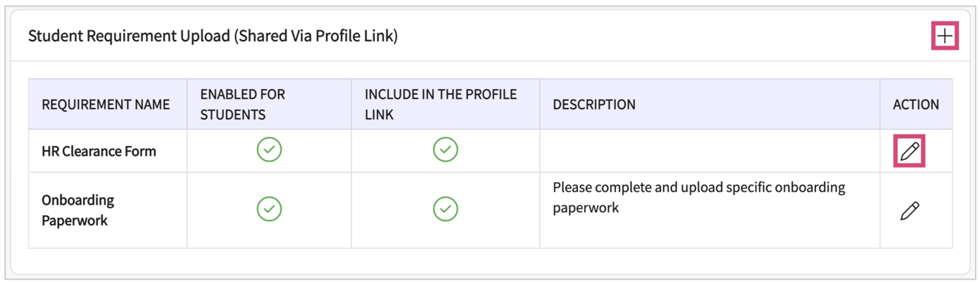Edit the HR Clearance Form requirement

(909, 151)
